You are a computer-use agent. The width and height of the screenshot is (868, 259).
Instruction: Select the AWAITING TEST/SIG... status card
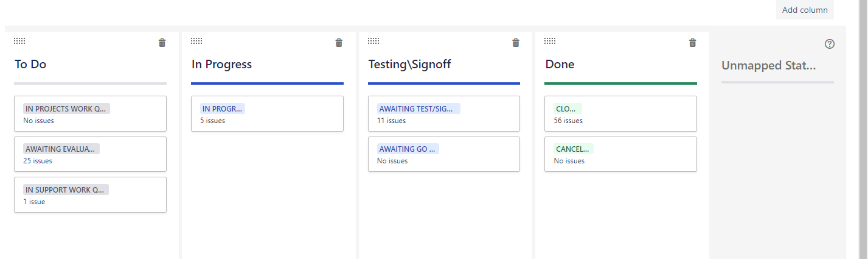tap(444, 113)
